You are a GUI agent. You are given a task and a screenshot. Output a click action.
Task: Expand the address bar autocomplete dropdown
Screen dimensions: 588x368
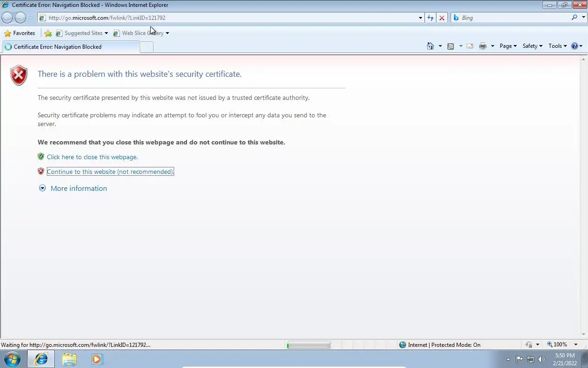[x=420, y=18]
